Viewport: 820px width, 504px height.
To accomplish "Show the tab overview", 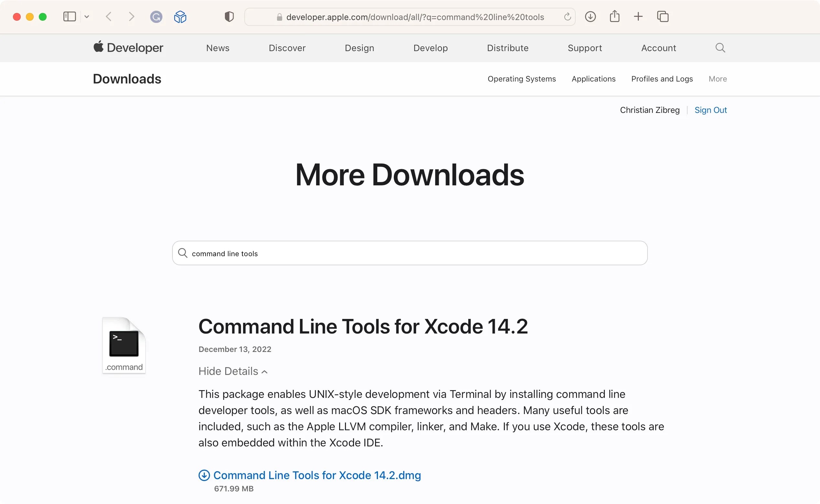I will tap(663, 16).
